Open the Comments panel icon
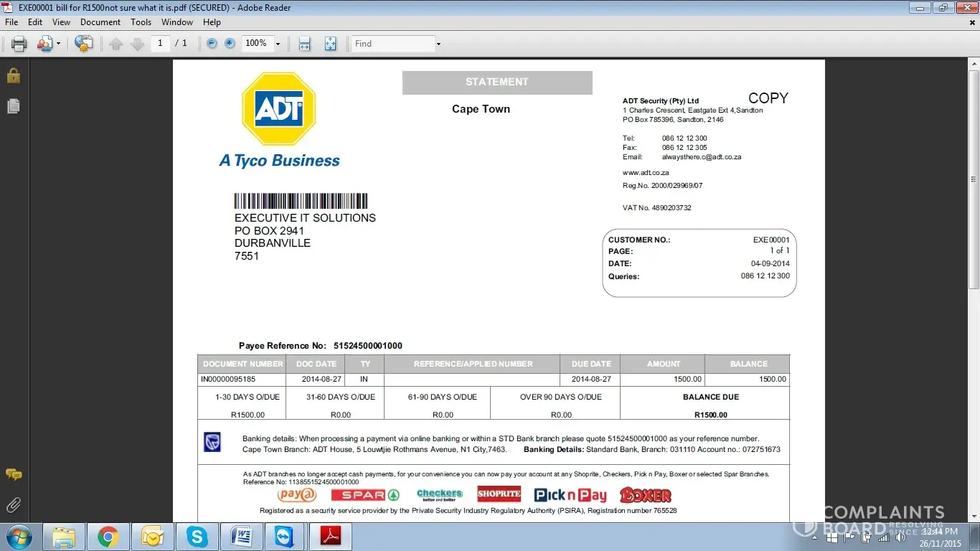The image size is (980, 551). [13, 475]
